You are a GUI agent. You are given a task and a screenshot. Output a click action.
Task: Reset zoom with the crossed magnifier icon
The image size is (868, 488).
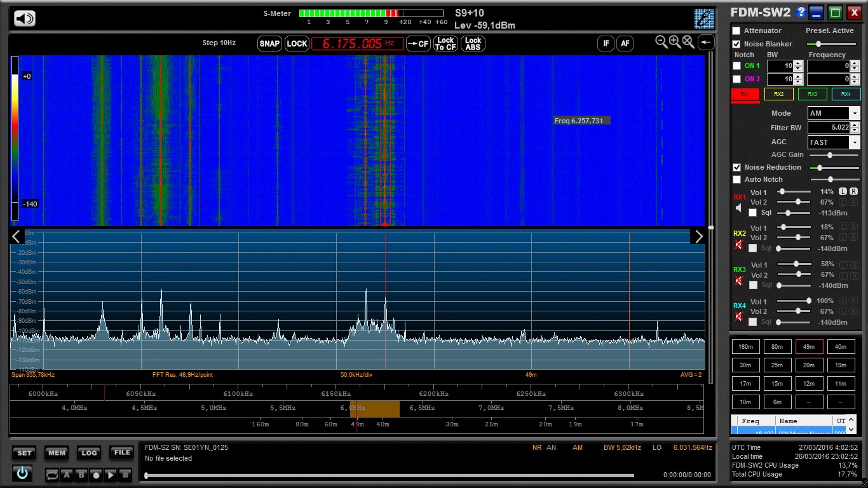(x=688, y=43)
